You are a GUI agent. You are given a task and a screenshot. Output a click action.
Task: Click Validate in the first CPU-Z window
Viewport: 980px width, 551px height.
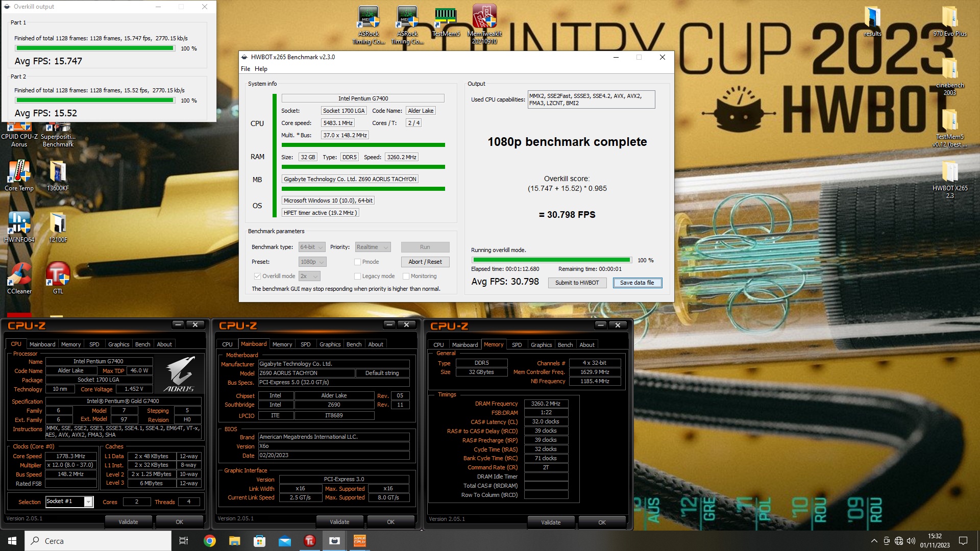point(128,522)
